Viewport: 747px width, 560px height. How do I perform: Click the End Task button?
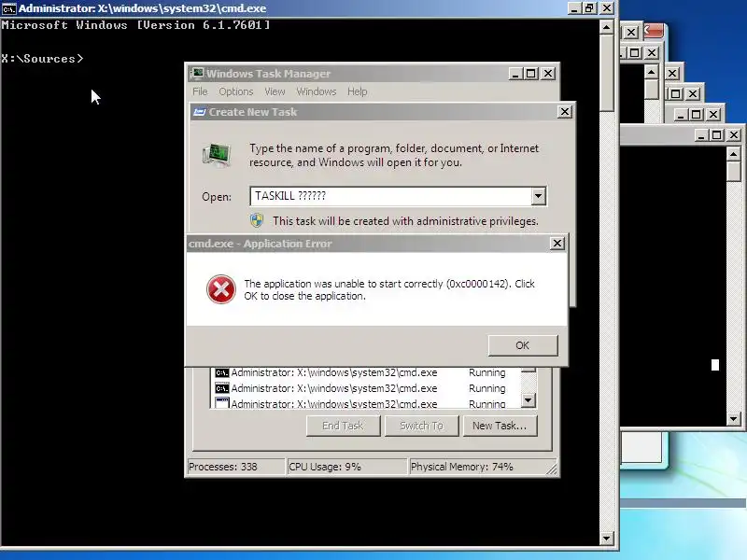pos(343,426)
